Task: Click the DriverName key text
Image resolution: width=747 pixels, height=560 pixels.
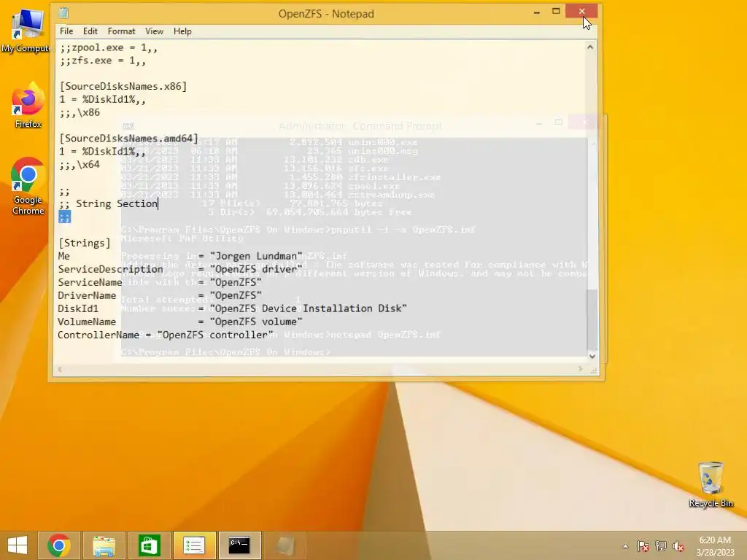Action: [x=87, y=295]
